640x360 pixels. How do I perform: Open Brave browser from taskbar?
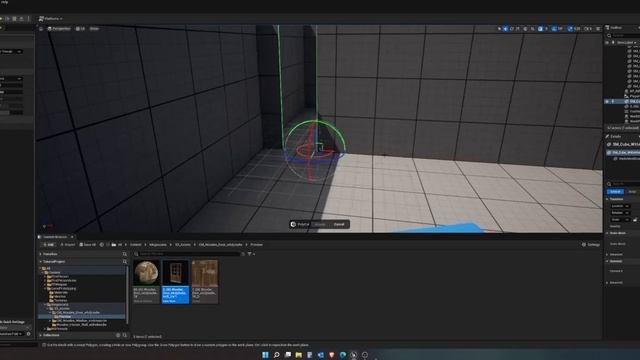tap(331, 355)
